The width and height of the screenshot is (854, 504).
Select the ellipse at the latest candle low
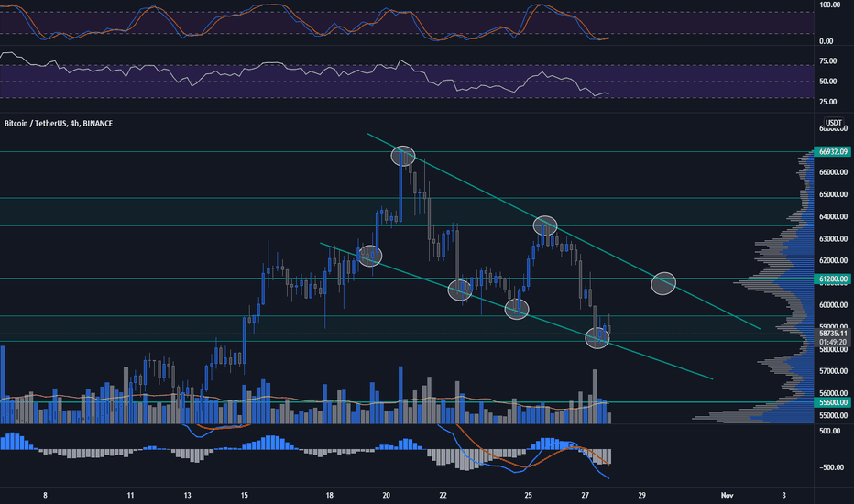pyautogui.click(x=597, y=338)
